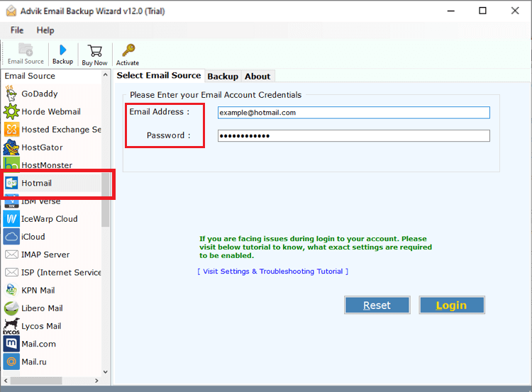Open Visit Settings & Troubleshooting Tutorial link

coord(273,271)
